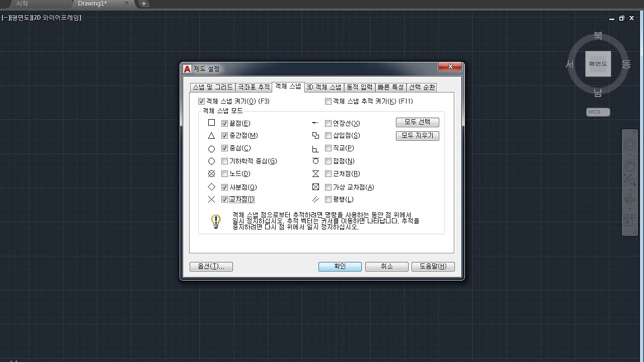Open the [평면도] view controls menu
This screenshot has width=644, height=362.
(x=20, y=18)
